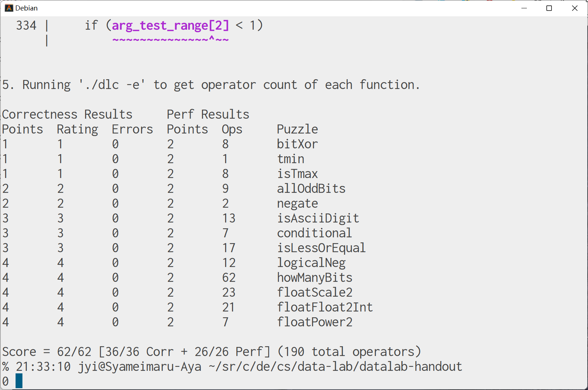Click the 'floatFloat2Int' puzzle name
Screen dimensions: 588x390
[325, 307]
